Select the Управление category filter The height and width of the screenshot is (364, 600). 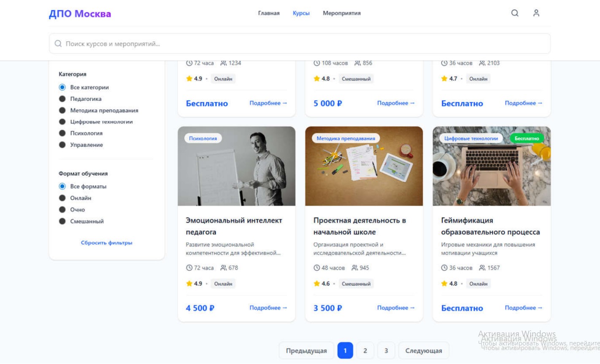click(62, 145)
